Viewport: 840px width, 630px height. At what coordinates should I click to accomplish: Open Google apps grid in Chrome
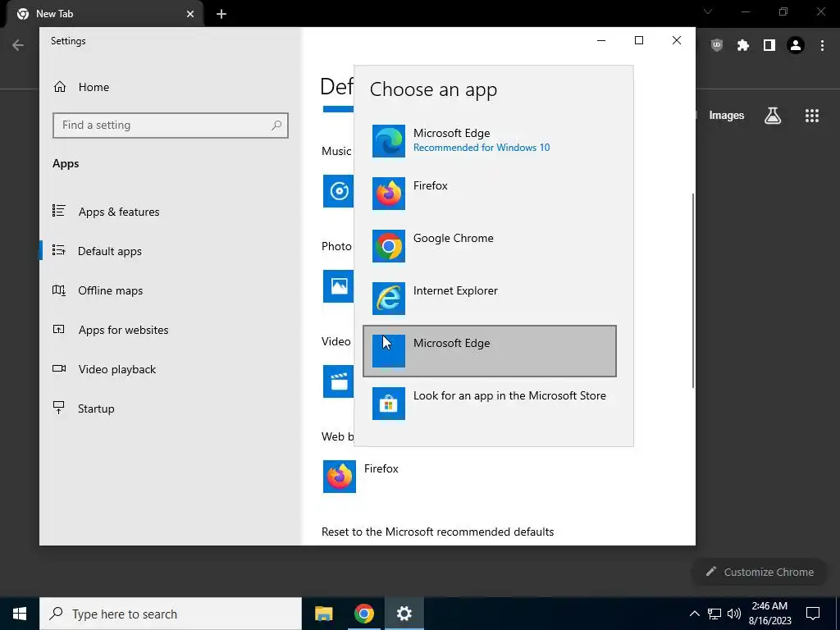812,116
